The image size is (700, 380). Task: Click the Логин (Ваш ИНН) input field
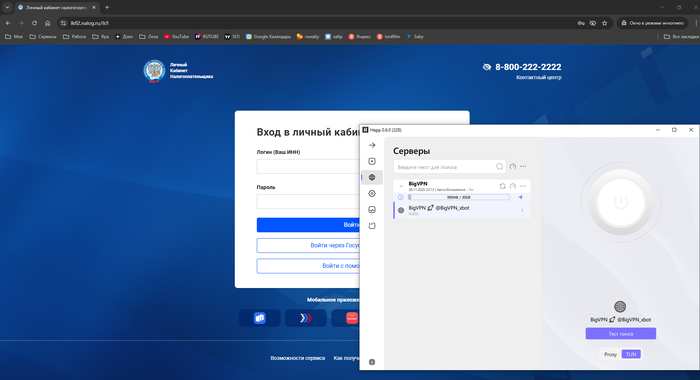coord(308,166)
